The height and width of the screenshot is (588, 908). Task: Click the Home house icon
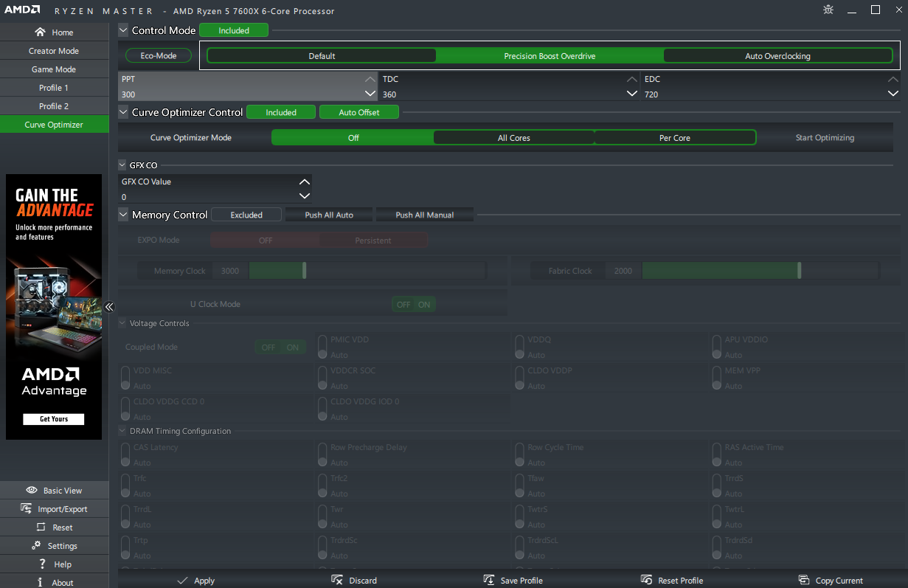coord(41,32)
